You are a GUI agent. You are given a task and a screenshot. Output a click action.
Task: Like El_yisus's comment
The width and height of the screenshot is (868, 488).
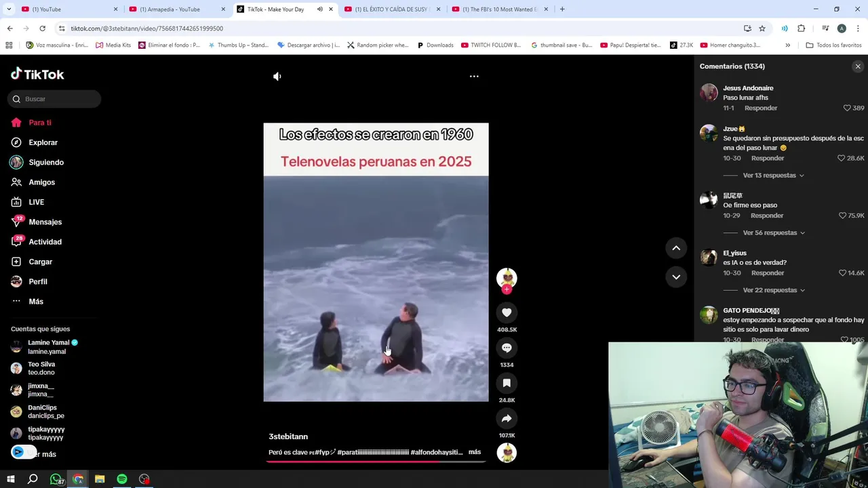(x=842, y=273)
